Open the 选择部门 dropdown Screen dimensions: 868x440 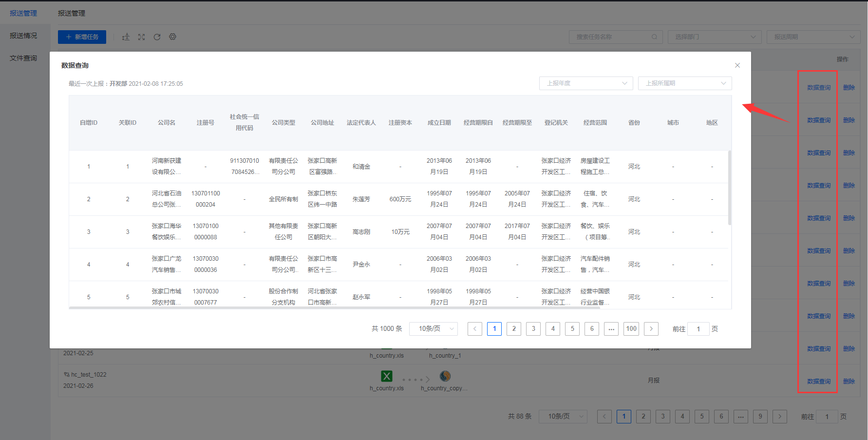[715, 37]
